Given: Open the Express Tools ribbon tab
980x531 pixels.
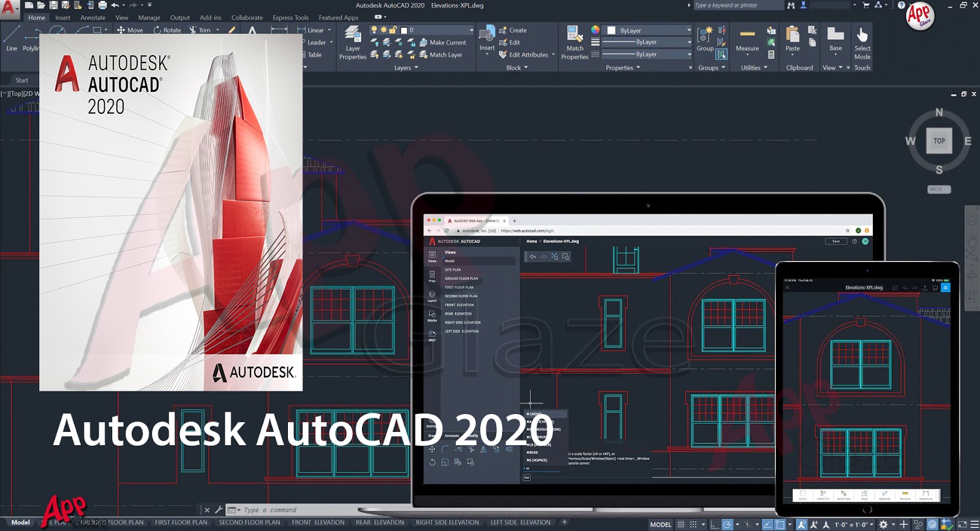Looking at the screenshot, I should [x=290, y=18].
